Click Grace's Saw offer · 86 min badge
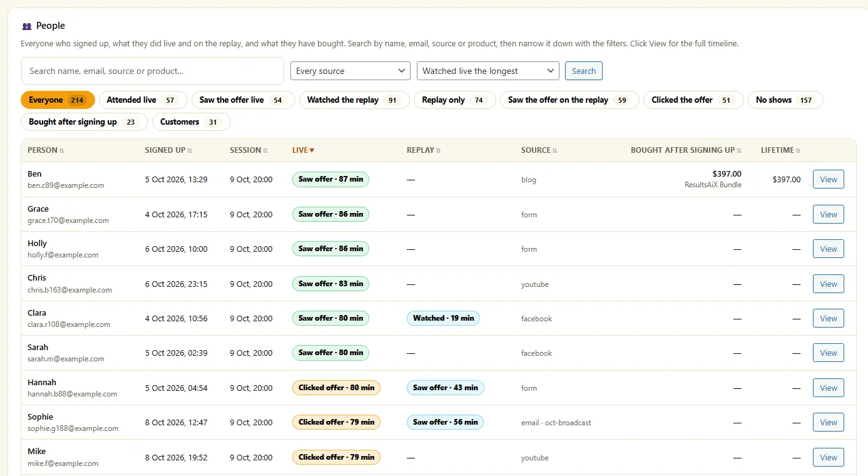868x476 pixels. click(330, 214)
